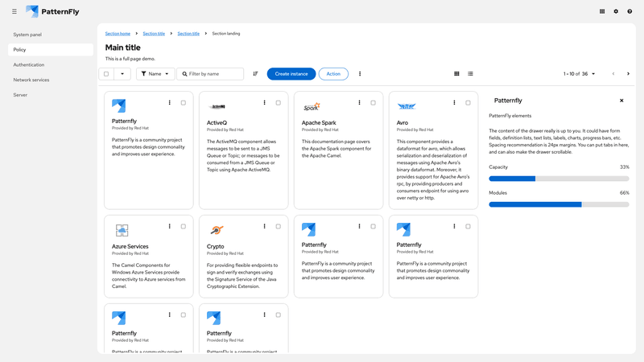
Task: Switch to list view
Action: pos(470,74)
